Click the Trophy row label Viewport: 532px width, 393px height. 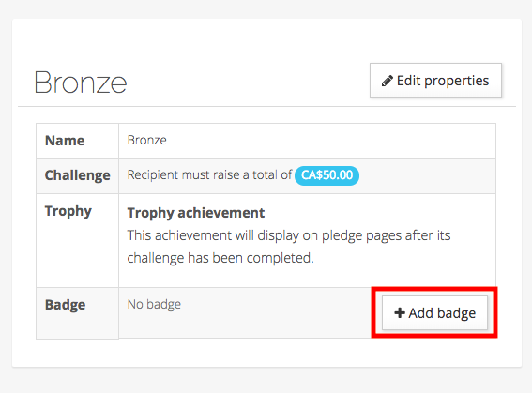pos(68,211)
